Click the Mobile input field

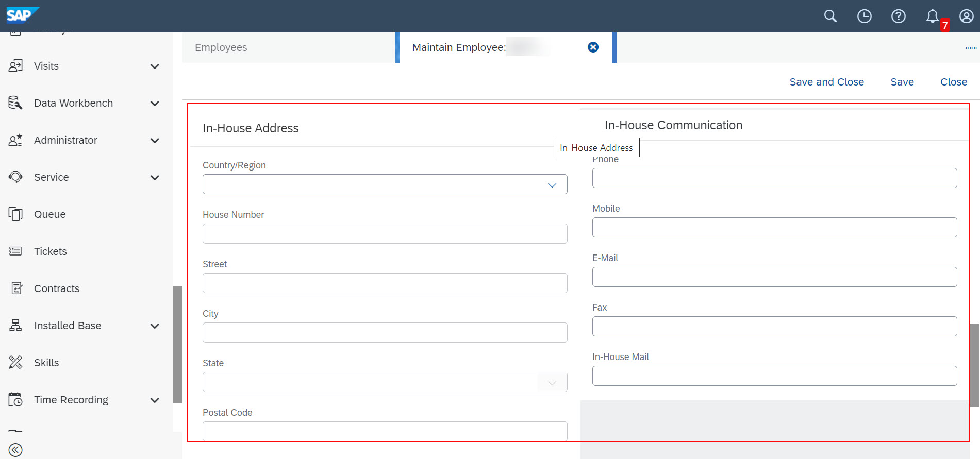(x=775, y=227)
